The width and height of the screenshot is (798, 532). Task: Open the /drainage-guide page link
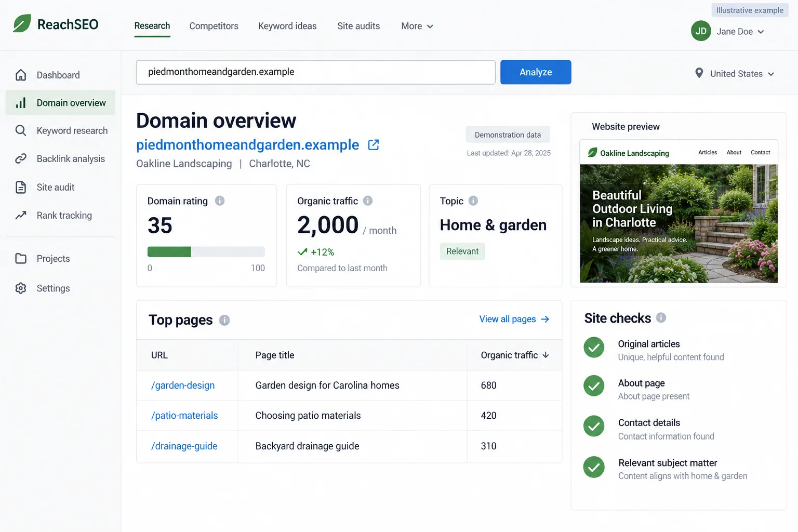point(184,446)
